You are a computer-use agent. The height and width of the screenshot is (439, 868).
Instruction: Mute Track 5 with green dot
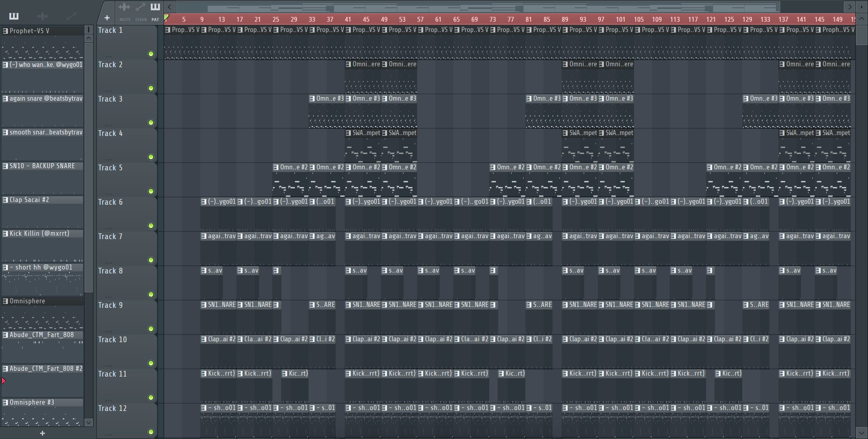pyautogui.click(x=151, y=191)
